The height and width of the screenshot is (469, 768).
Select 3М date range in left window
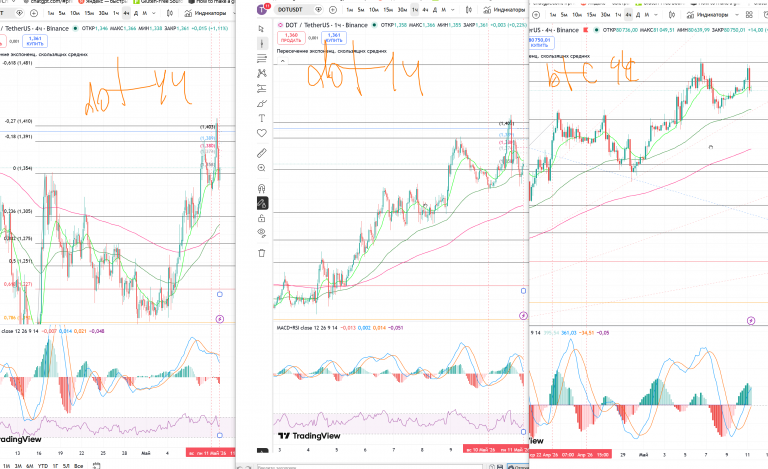tap(18, 466)
